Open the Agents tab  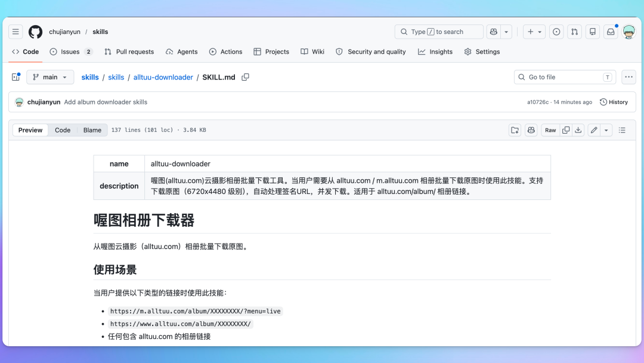coord(181,52)
